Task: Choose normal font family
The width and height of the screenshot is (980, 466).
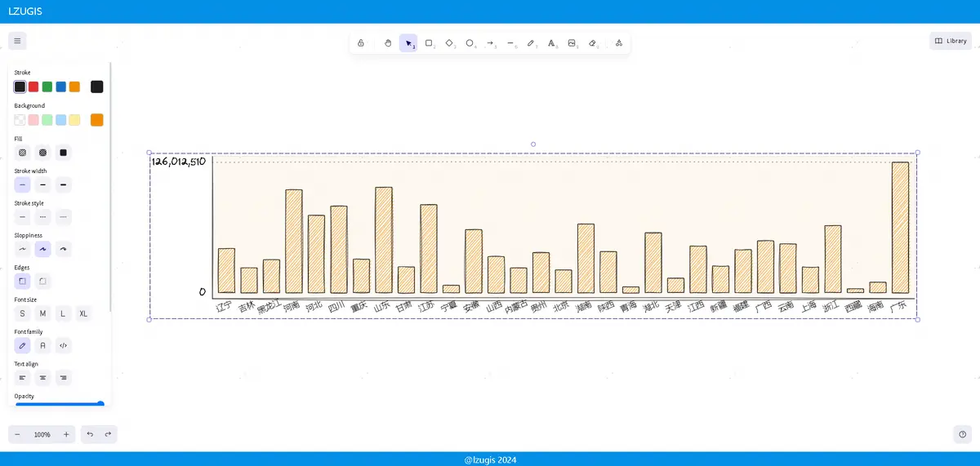Action: click(x=42, y=345)
